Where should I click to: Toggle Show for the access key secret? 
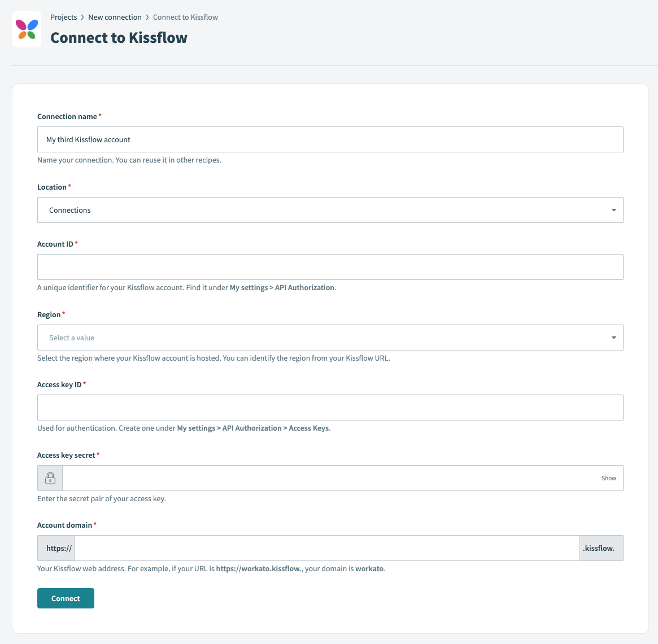click(x=608, y=478)
